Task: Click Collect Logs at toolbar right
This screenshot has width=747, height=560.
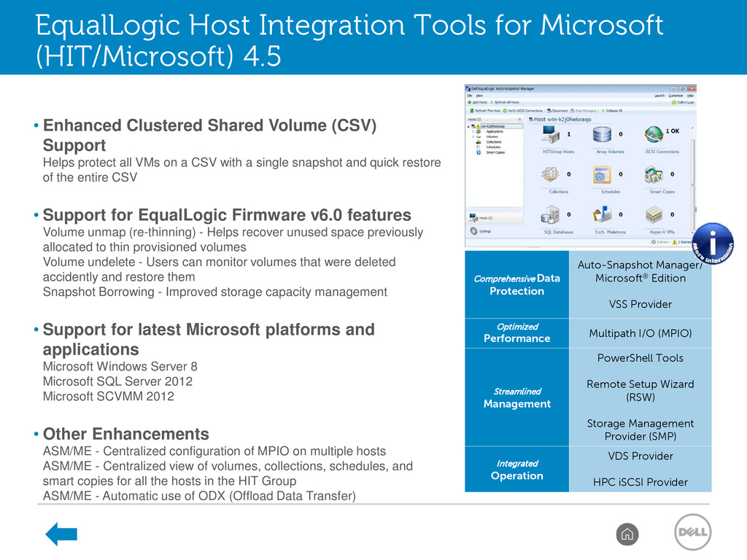Action: pos(683,102)
